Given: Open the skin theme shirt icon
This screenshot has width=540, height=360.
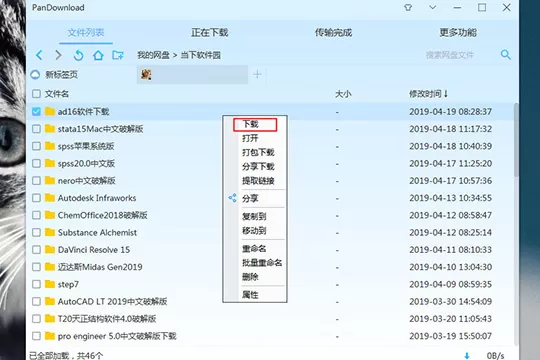Looking at the screenshot, I should coord(408,7).
